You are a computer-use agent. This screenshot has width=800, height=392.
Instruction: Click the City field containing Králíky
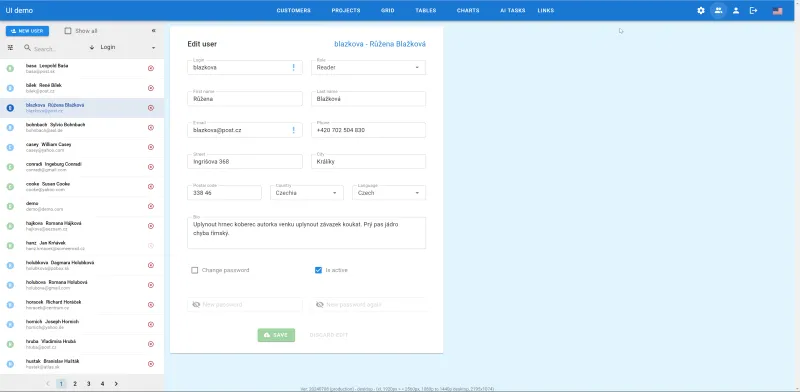(x=368, y=161)
